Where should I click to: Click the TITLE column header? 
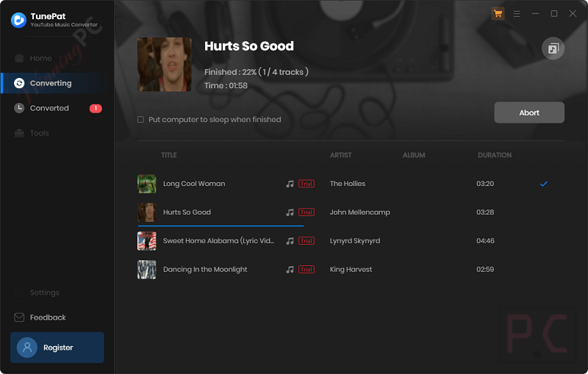click(x=169, y=155)
